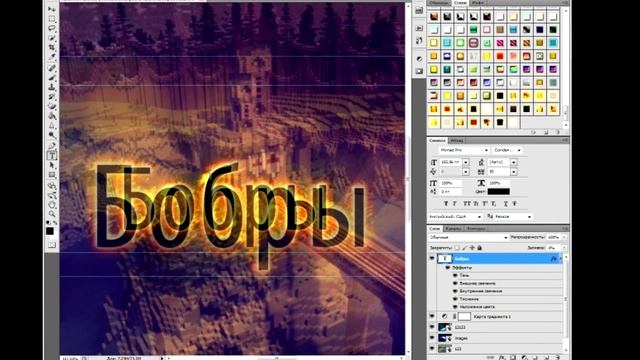Select the Quick Selection tool
This screenshot has width=640, height=360.
tap(52, 38)
